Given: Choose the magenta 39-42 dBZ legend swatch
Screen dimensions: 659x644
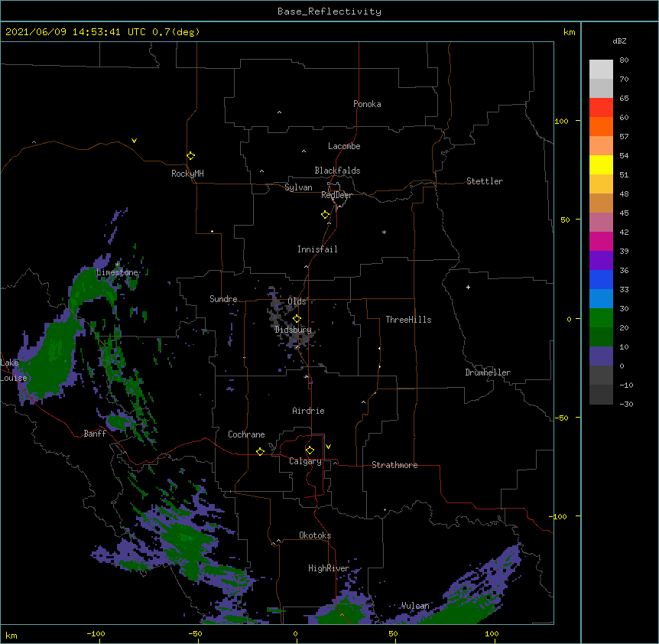Looking at the screenshot, I should pos(601,241).
